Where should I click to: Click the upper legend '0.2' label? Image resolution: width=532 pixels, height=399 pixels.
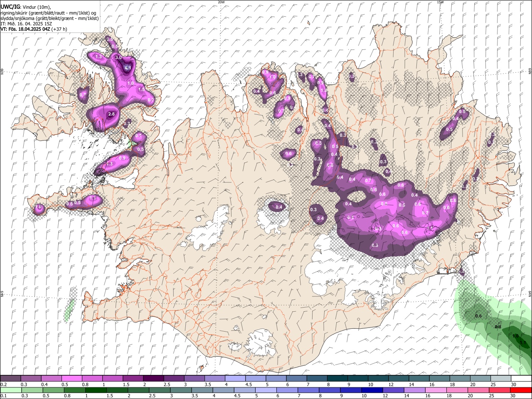pyautogui.click(x=3, y=384)
